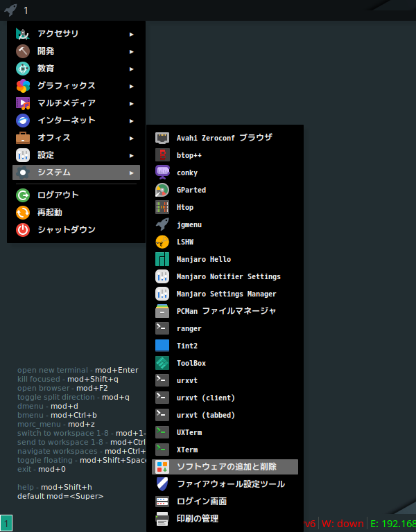Select urxvt (tabbed) entry
This screenshot has height=532, width=416.
225,415
